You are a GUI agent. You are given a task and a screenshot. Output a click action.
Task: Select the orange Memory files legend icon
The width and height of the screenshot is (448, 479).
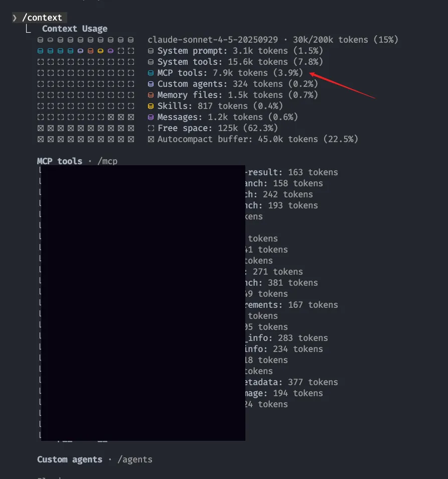click(151, 95)
